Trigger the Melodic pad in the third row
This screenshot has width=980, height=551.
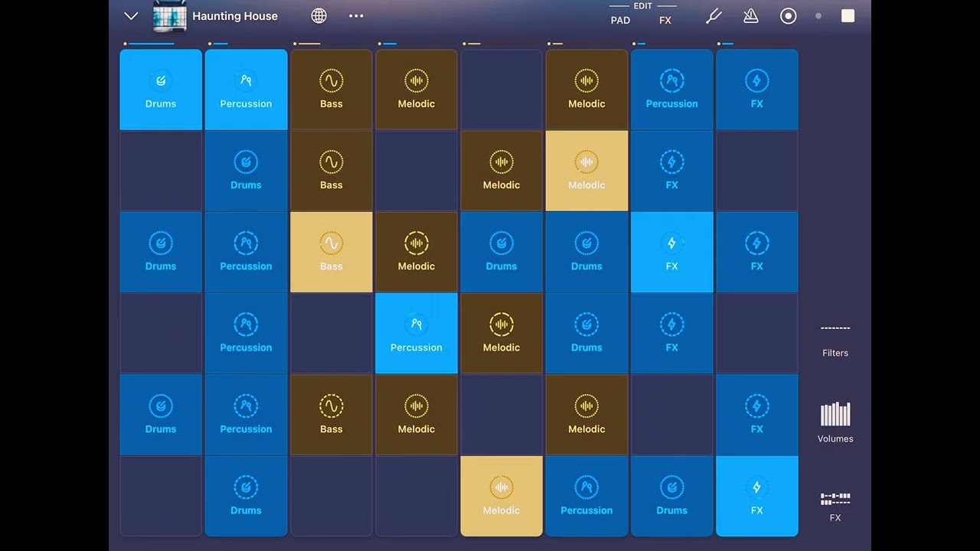[x=416, y=253]
